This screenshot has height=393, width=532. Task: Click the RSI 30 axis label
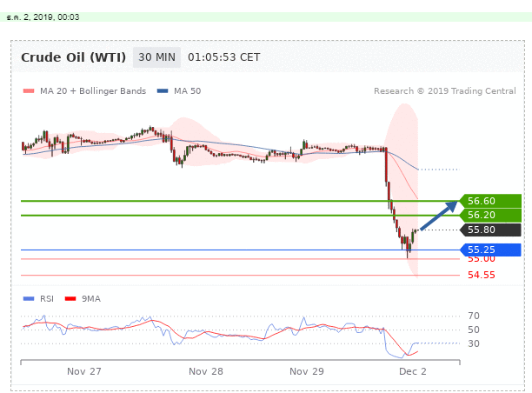click(474, 343)
